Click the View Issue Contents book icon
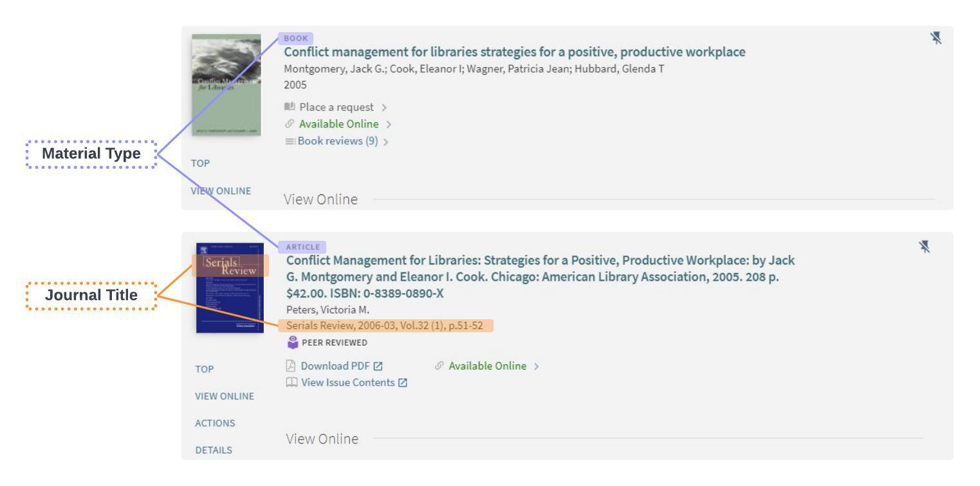Screen dimensions: 980x486 (291, 382)
